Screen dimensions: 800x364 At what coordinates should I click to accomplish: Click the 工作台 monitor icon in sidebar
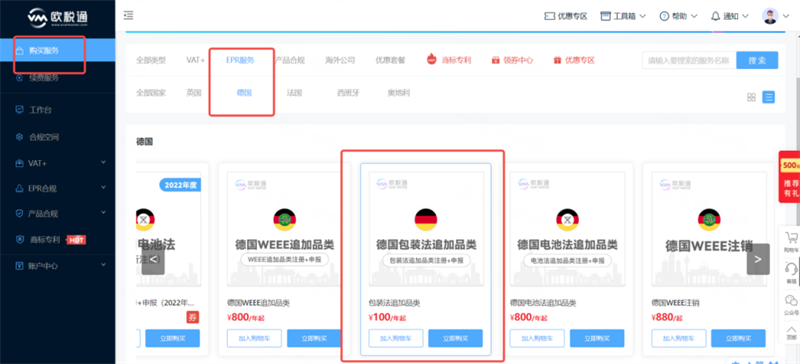tap(19, 110)
